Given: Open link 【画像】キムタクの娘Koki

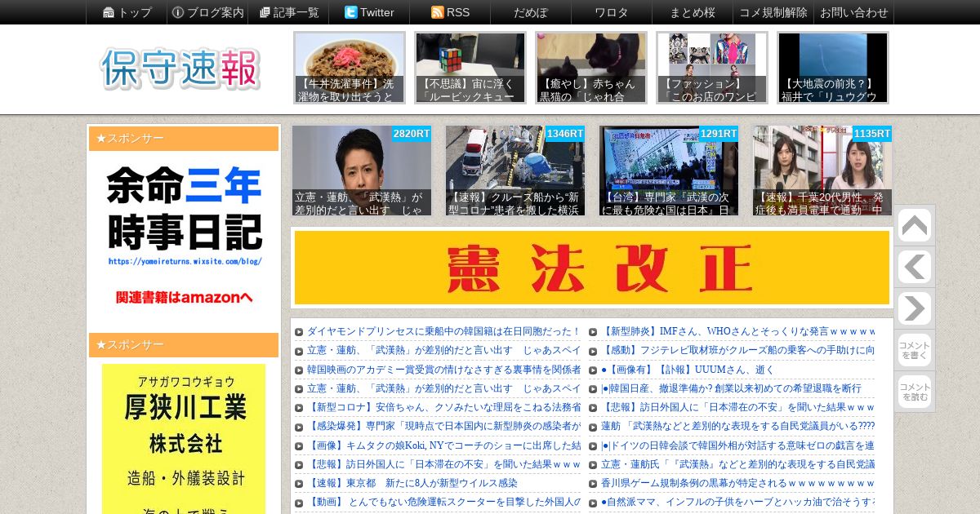Looking at the screenshot, I should pos(443,445).
